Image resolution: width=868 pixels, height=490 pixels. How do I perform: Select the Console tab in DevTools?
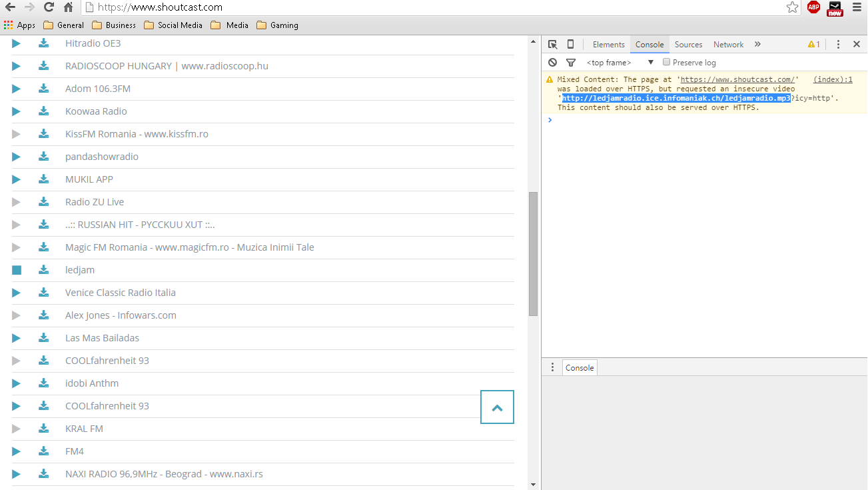click(650, 45)
